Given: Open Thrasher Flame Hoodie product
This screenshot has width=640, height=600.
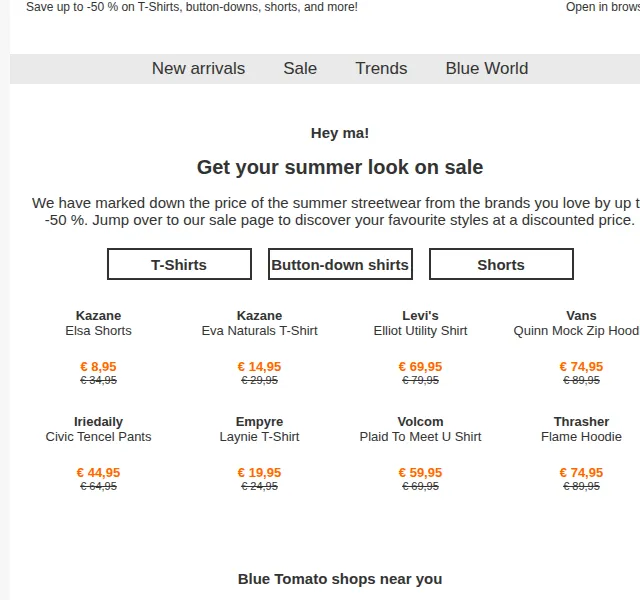Looking at the screenshot, I should click(x=581, y=429).
